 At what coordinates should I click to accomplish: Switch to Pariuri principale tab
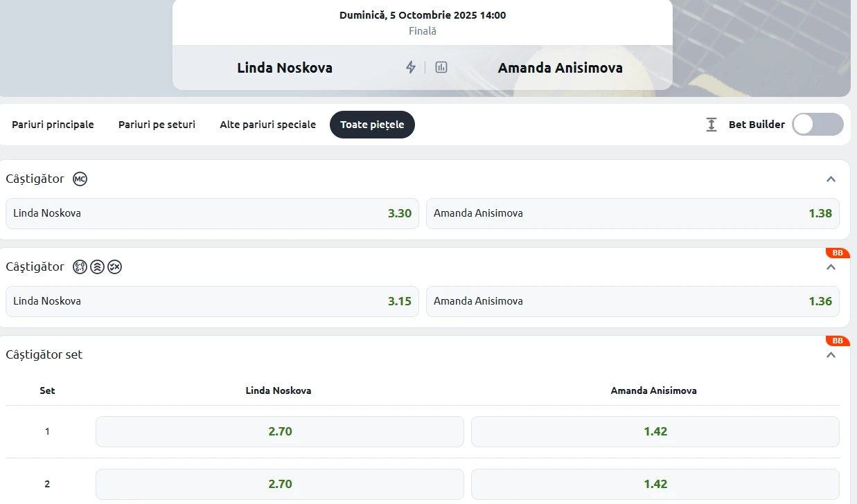pyautogui.click(x=53, y=125)
